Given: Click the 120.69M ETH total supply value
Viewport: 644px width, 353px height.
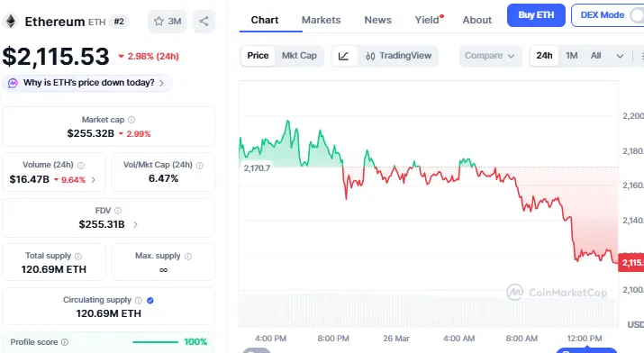Looking at the screenshot, I should (54, 269).
